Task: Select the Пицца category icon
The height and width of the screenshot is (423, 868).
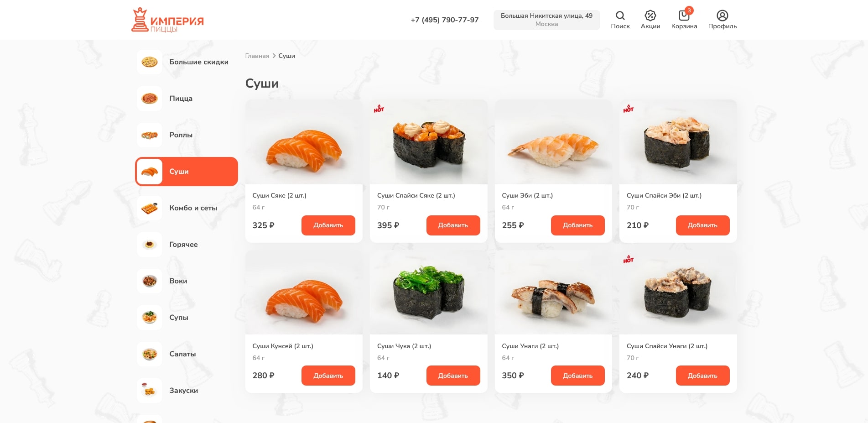Action: point(150,99)
